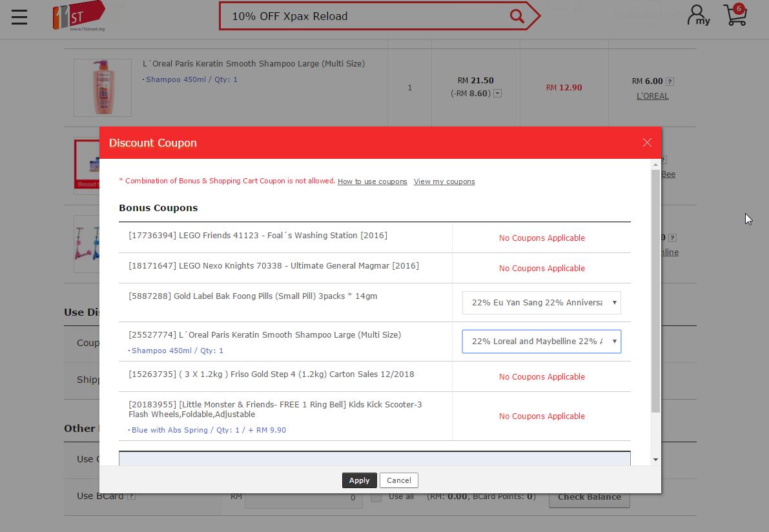The image size is (769, 532).
Task: Click the Check Balance button
Action: 589,496
